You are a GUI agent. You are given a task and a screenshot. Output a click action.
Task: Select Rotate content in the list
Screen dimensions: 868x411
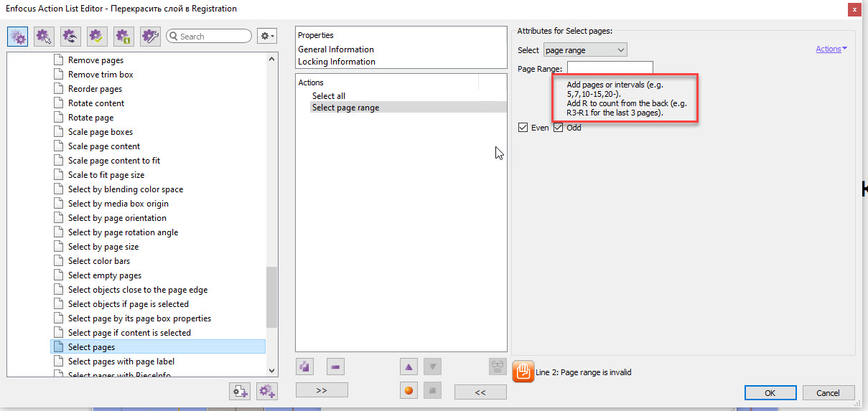click(x=96, y=103)
